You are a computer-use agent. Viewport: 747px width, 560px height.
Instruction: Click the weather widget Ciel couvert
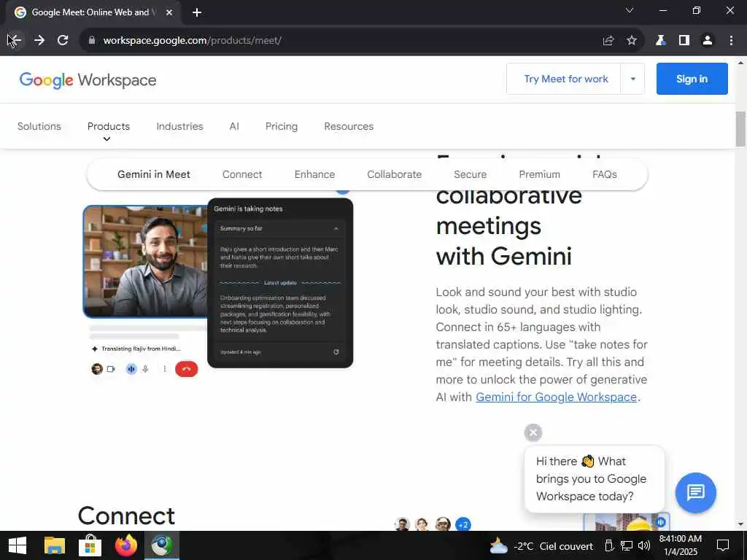click(541, 546)
